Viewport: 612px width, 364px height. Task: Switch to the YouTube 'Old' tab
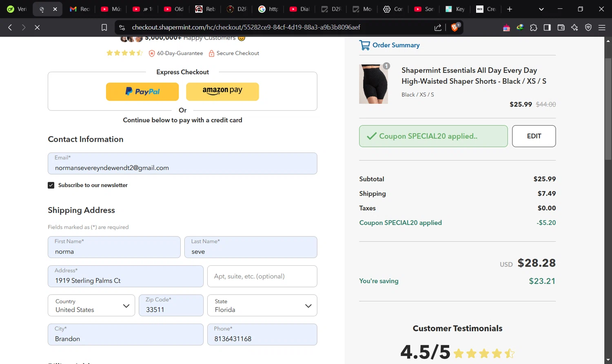[174, 9]
